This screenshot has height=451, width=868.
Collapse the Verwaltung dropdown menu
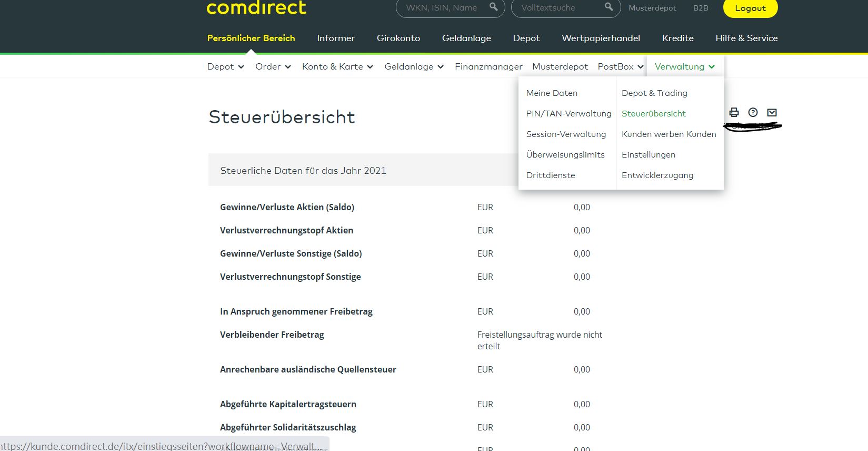pyautogui.click(x=684, y=66)
